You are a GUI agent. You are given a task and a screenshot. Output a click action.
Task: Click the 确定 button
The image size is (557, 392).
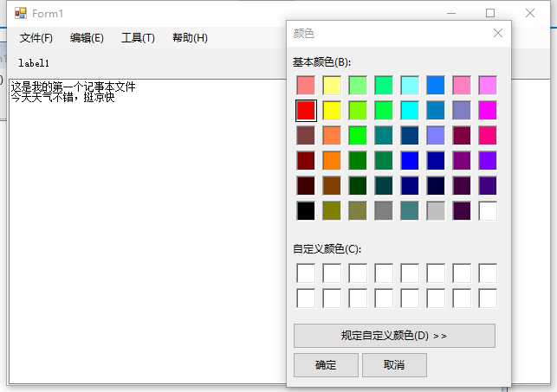pos(326,364)
